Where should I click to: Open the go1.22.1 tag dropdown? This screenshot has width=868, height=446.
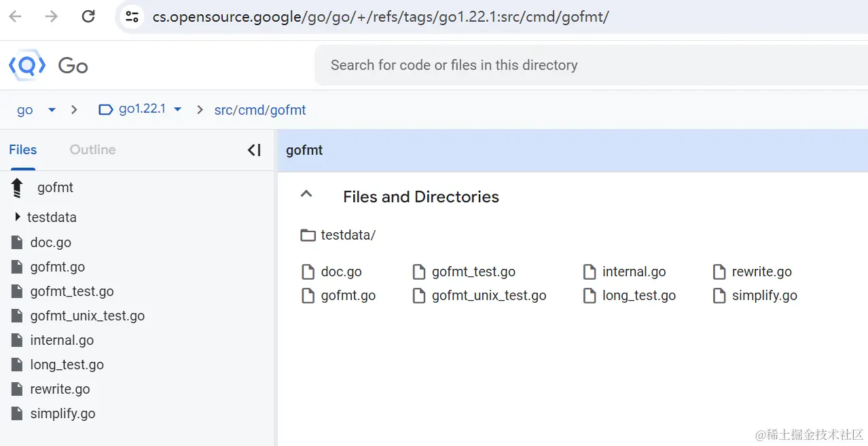tap(178, 109)
